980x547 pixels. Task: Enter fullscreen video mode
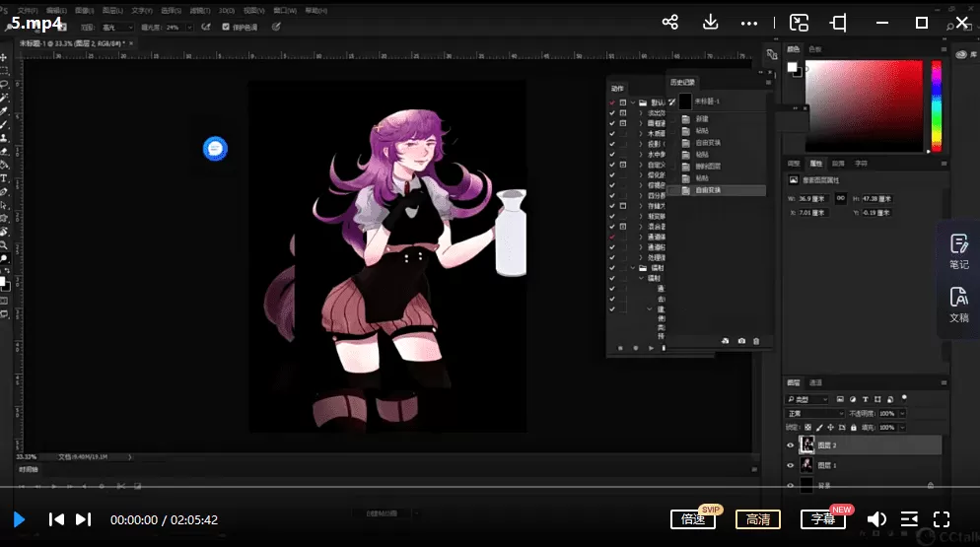click(942, 519)
